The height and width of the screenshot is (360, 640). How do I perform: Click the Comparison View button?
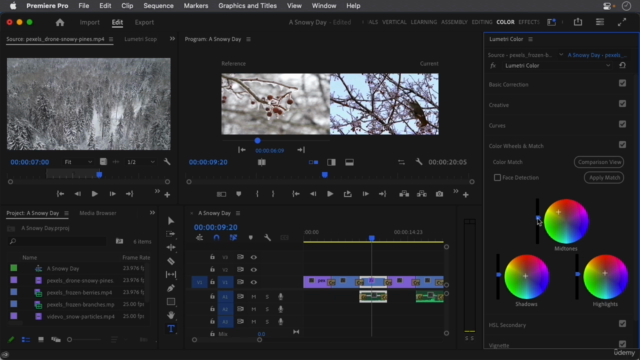coord(599,162)
